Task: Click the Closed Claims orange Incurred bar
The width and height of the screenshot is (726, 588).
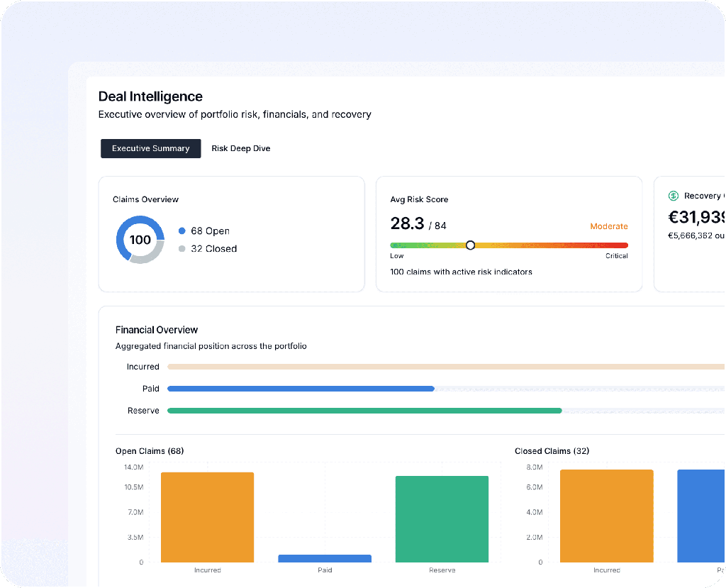Action: tap(607, 516)
